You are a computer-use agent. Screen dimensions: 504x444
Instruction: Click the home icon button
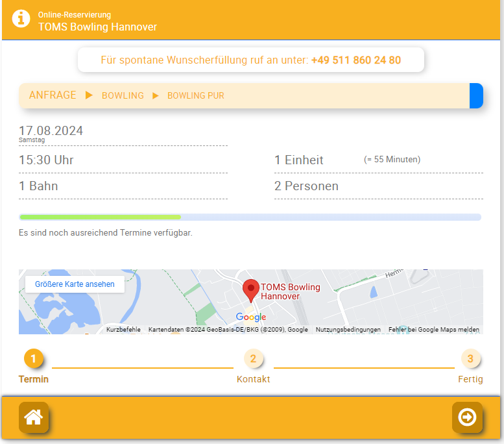33,417
